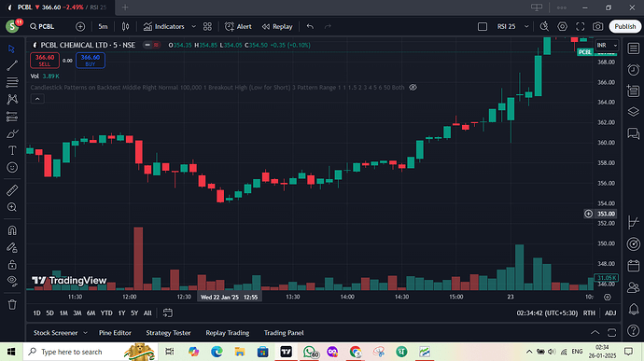Screen dimensions: 644x361
Task: Activate the measure ruler tool
Action: pos(12,190)
